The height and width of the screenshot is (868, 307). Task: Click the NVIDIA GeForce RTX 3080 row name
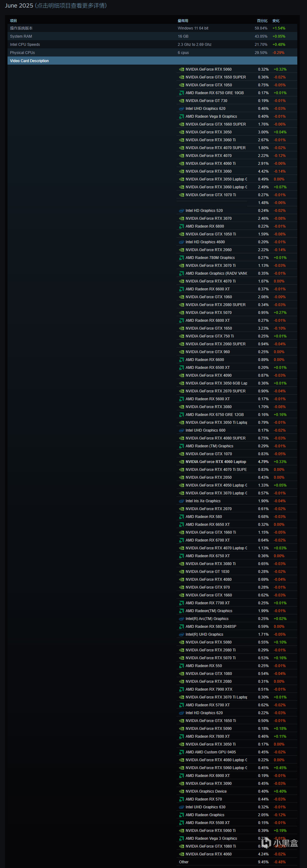208,407
